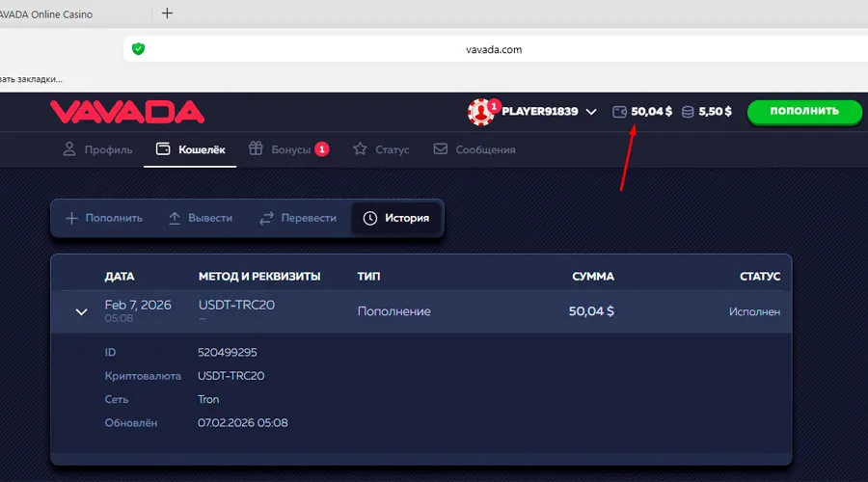Click the Криптовалюта value USDT-TRC20
The width and height of the screenshot is (868, 482).
point(231,376)
